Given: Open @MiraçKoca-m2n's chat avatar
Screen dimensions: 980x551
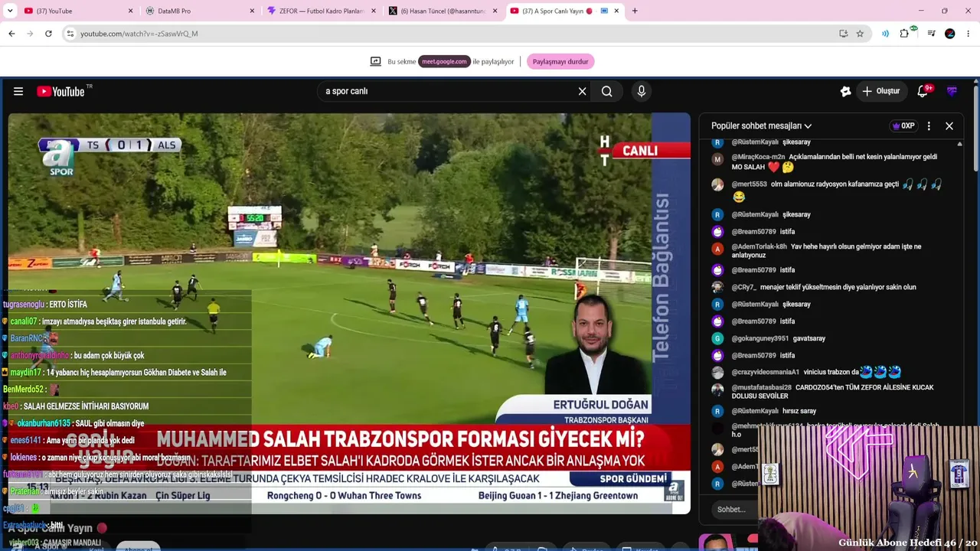Looking at the screenshot, I should pos(717,159).
